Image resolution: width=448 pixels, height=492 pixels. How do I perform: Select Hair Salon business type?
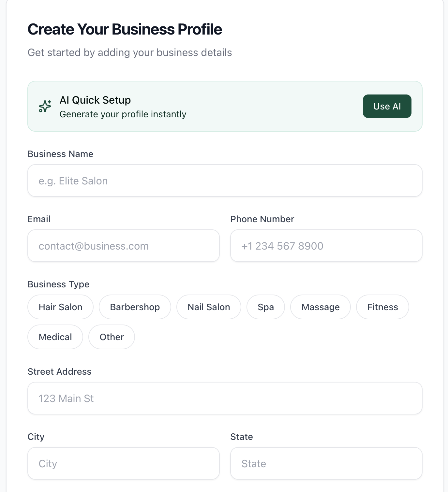click(60, 307)
